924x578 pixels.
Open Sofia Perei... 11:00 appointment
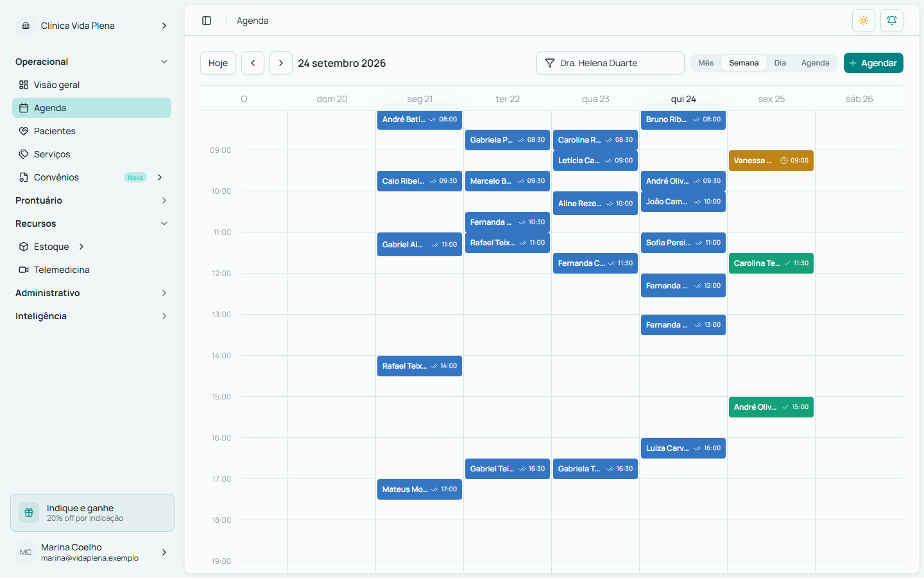[x=683, y=243]
